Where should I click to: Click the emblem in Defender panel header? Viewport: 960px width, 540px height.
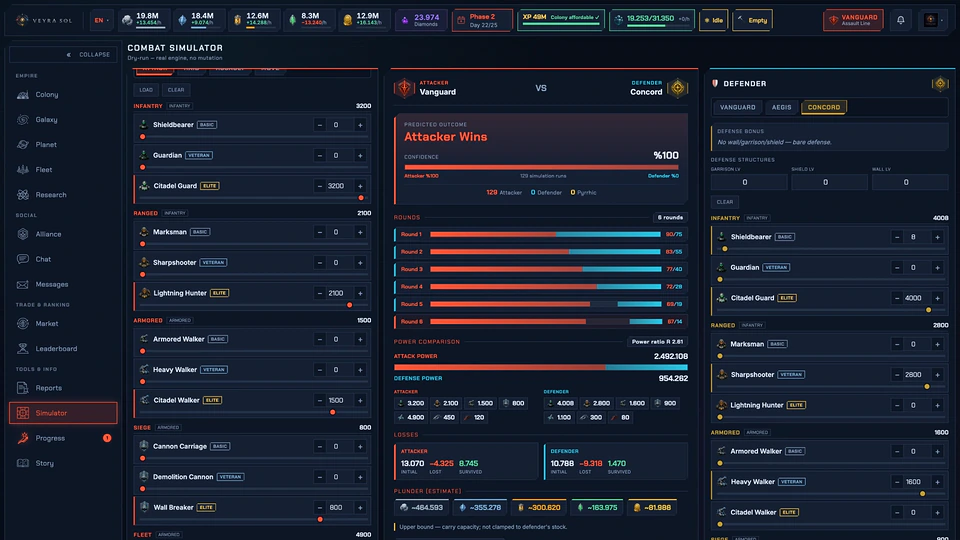940,84
